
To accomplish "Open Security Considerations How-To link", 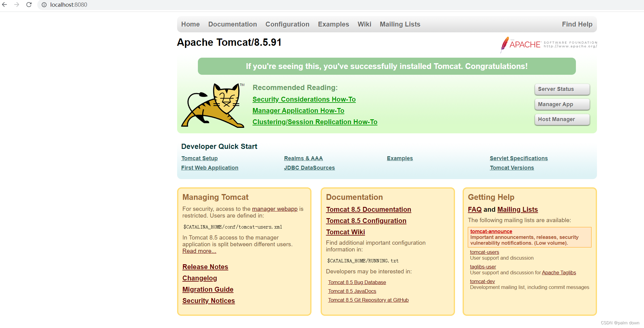I will 304,99.
